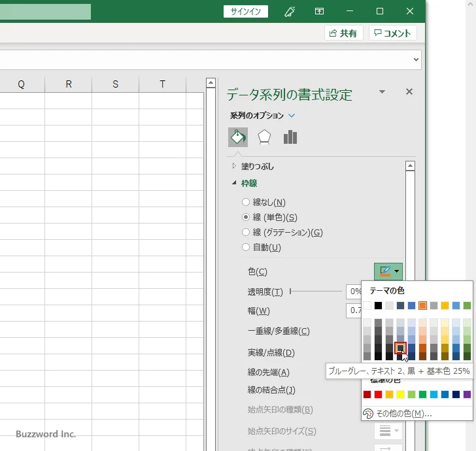The image size is (476, 451).
Task: Click the 透明度 percentage input field
Action: (x=354, y=292)
